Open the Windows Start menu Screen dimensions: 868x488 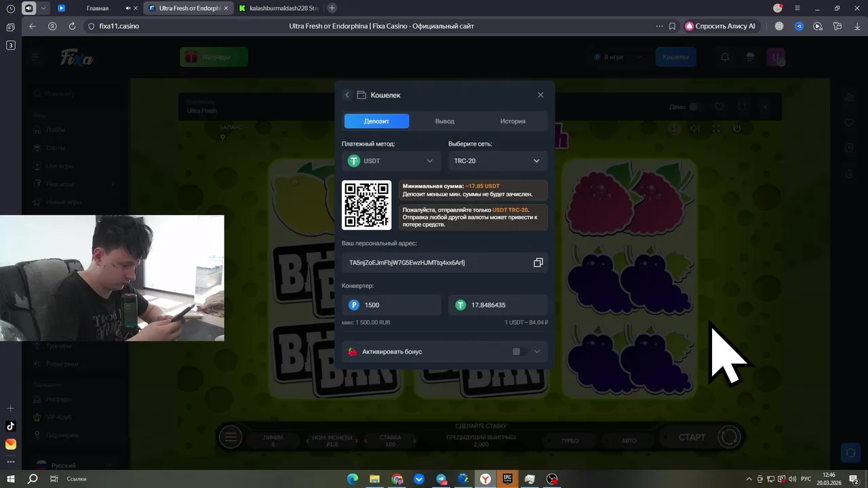point(11,479)
